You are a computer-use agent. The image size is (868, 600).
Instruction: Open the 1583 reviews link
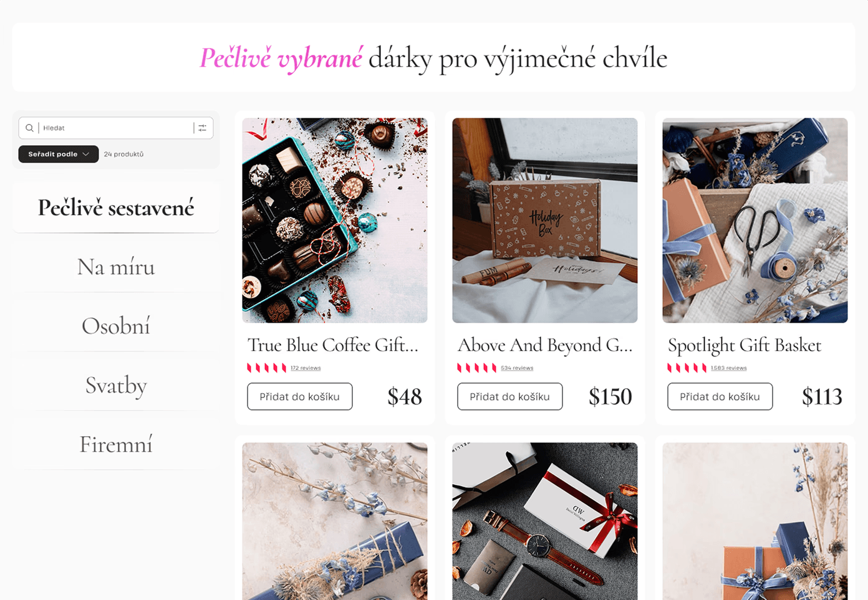(x=729, y=368)
